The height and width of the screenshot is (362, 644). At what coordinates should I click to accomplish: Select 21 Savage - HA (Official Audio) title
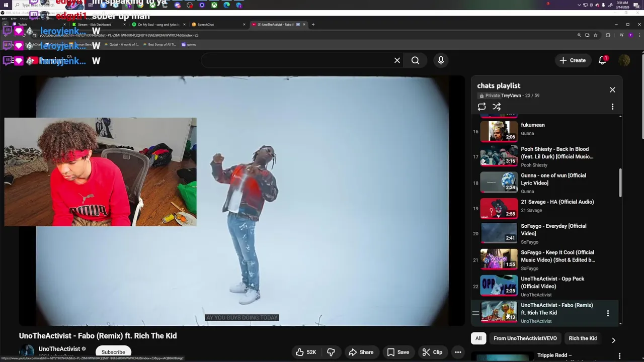pos(557,202)
